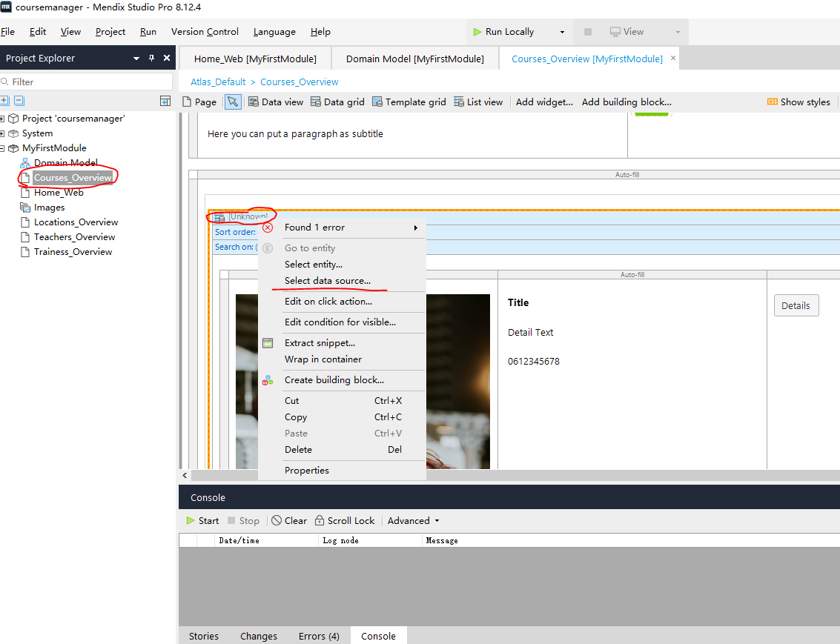Click the green Run Locally button
Viewport: 840px width, 644px height.
(503, 32)
